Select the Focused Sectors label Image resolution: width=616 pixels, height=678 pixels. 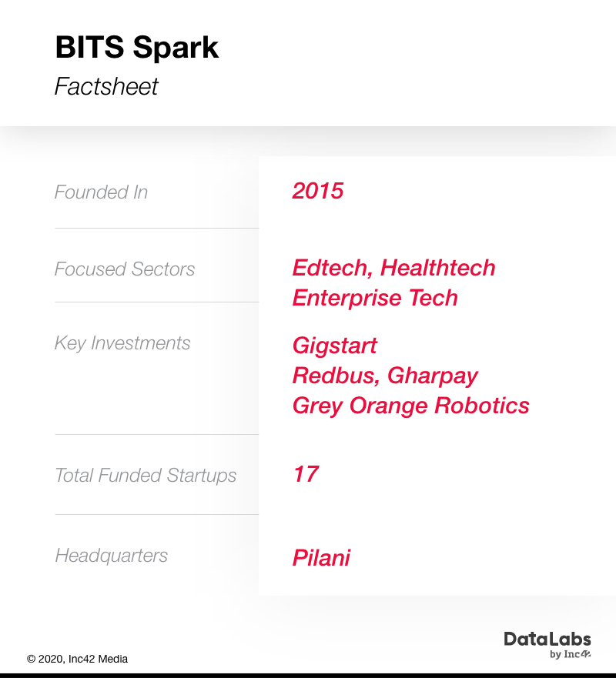(x=125, y=269)
